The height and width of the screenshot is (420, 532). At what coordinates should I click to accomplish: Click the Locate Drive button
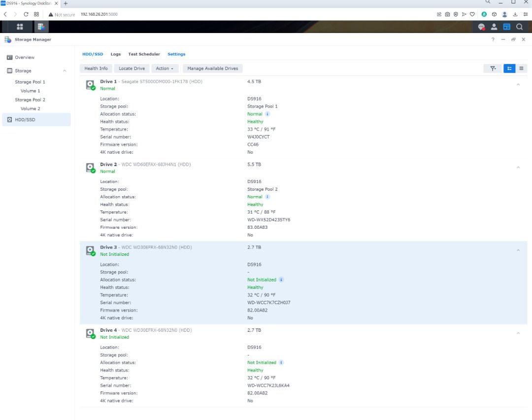(132, 69)
